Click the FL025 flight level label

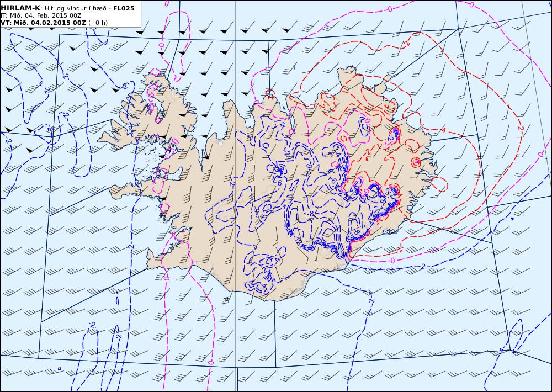point(124,8)
